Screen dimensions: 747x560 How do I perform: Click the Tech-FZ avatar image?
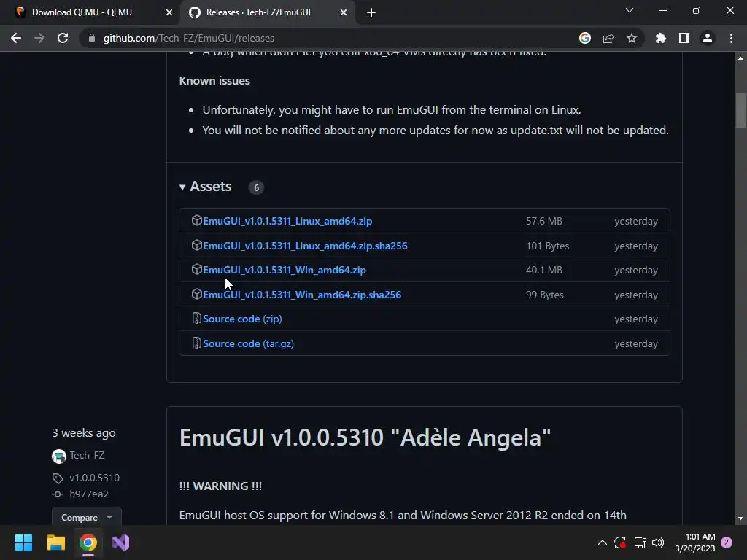click(58, 456)
